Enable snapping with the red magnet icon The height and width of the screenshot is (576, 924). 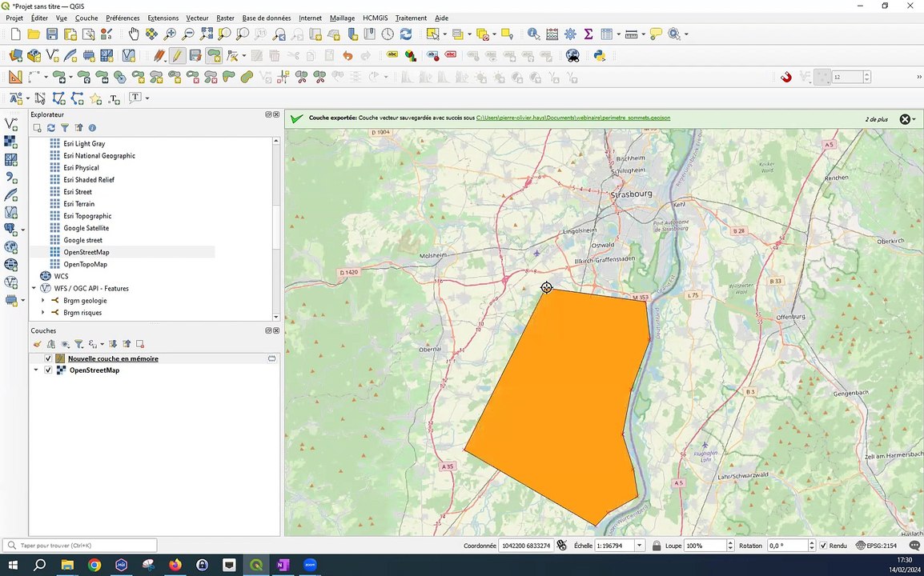click(x=786, y=78)
